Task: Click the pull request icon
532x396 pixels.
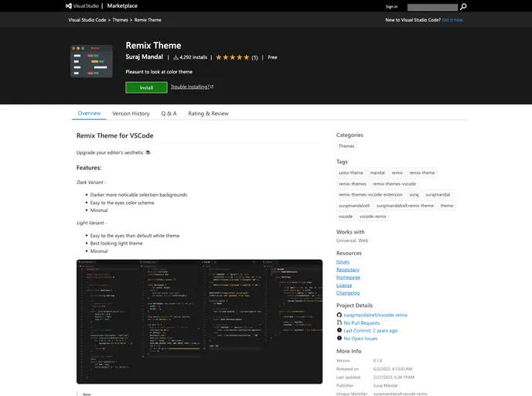Action: [x=339, y=323]
